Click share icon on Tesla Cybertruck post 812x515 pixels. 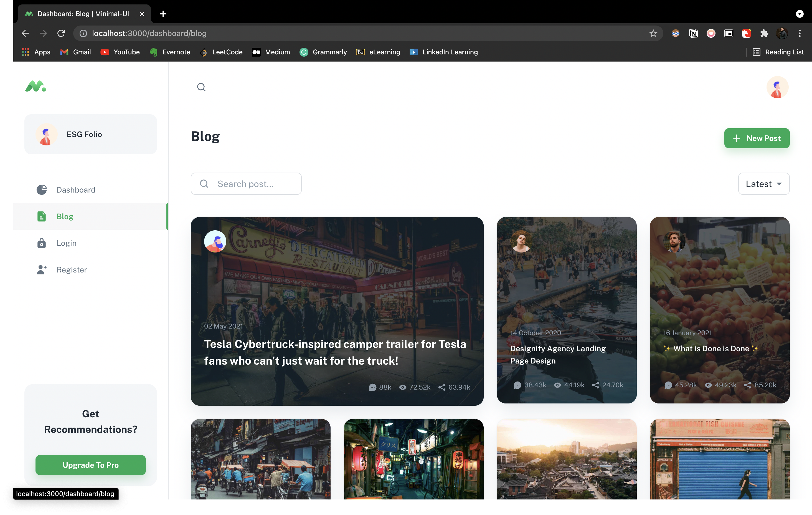click(442, 387)
